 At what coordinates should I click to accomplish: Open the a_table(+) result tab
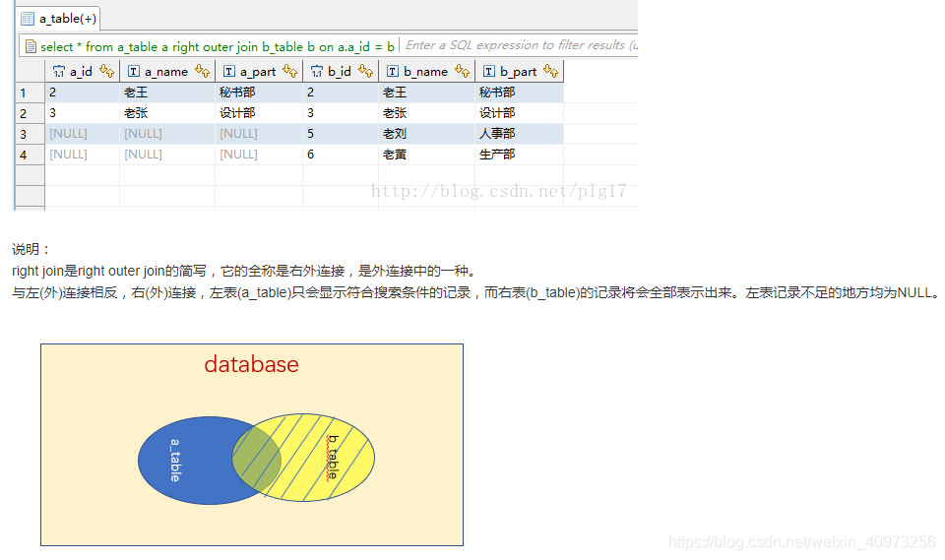tap(58, 19)
